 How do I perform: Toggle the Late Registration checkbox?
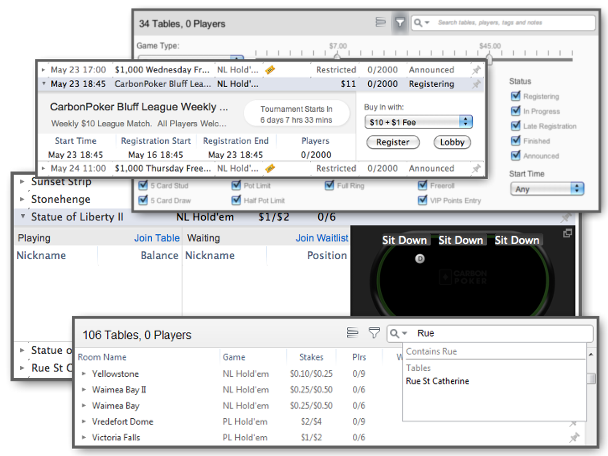tap(515, 126)
